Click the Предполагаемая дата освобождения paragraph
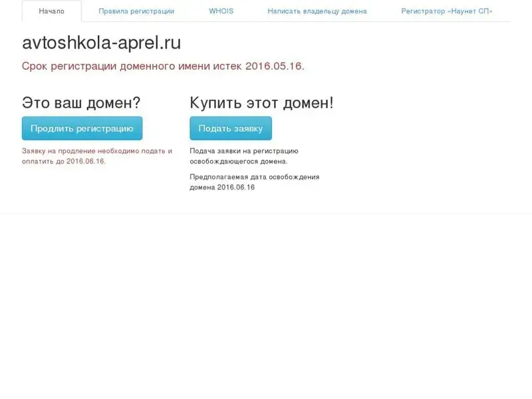Screen dimensions: 532x399 254,182
